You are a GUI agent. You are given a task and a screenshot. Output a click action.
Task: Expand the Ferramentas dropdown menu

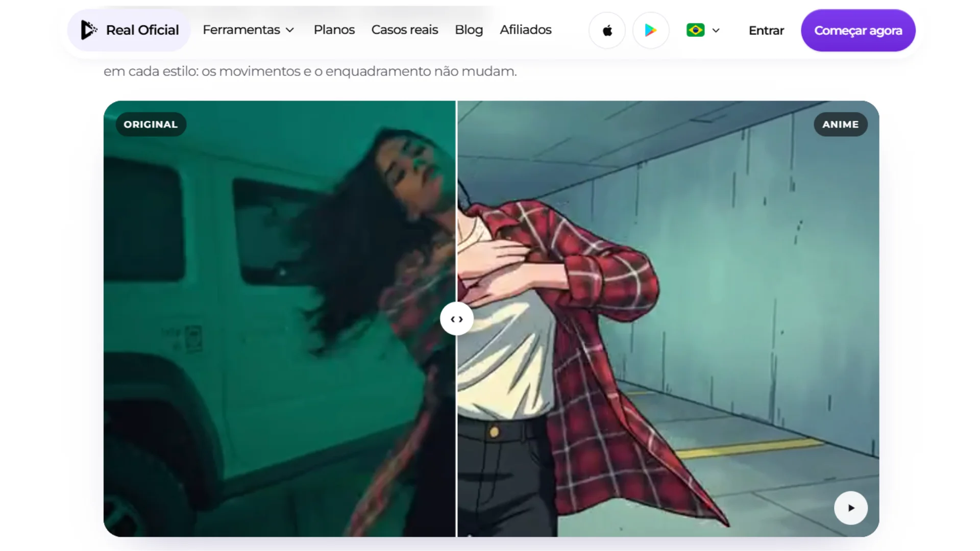[x=249, y=30]
